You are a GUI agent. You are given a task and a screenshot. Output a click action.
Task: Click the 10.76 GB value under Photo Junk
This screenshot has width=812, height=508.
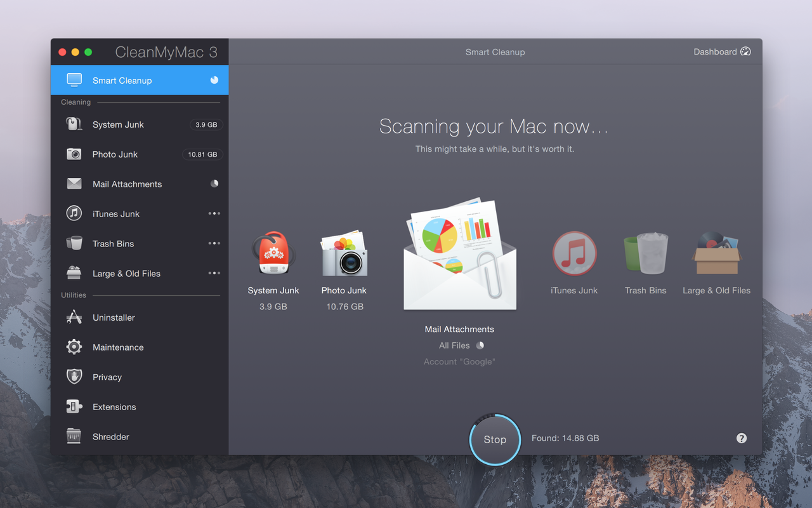click(x=344, y=307)
